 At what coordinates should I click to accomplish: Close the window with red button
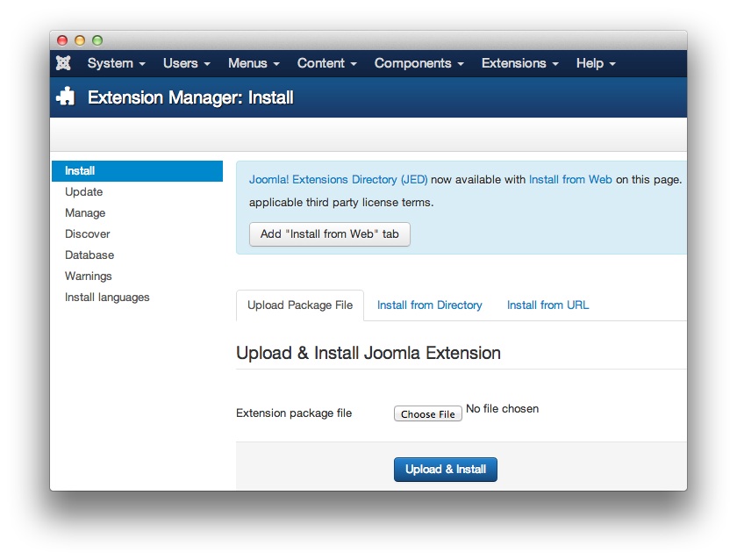[62, 40]
